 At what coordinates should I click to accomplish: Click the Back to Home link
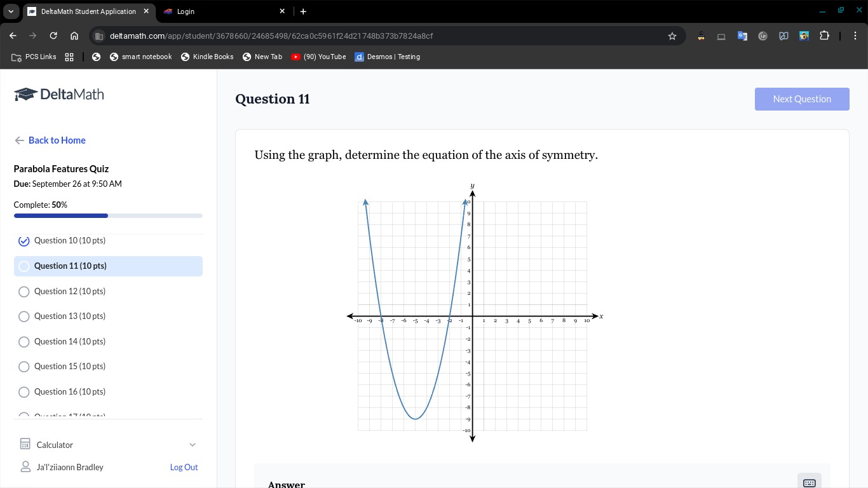click(57, 140)
